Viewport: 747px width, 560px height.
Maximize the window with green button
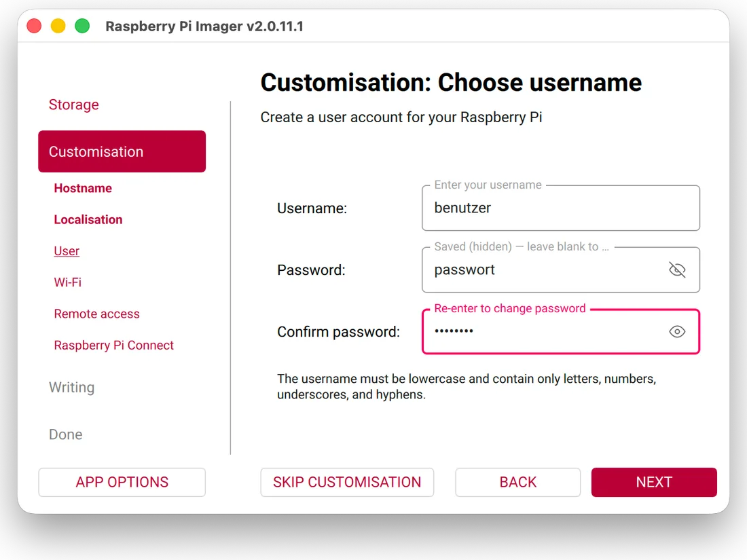[82, 26]
